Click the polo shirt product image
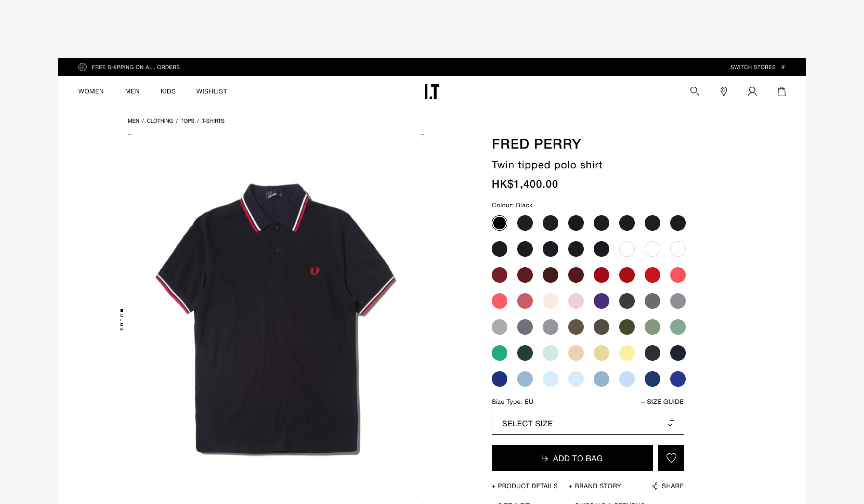This screenshot has height=504, width=864. tap(276, 319)
